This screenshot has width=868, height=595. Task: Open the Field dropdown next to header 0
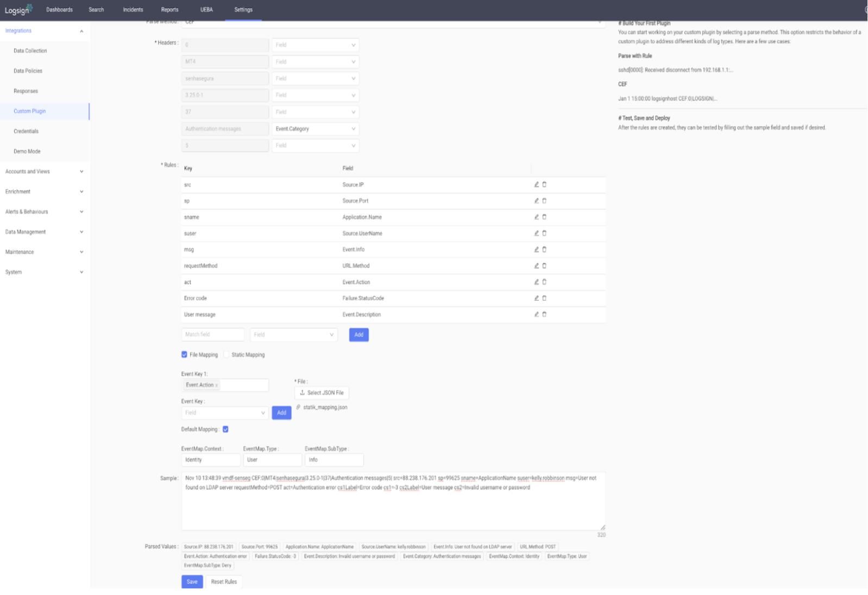click(x=315, y=45)
